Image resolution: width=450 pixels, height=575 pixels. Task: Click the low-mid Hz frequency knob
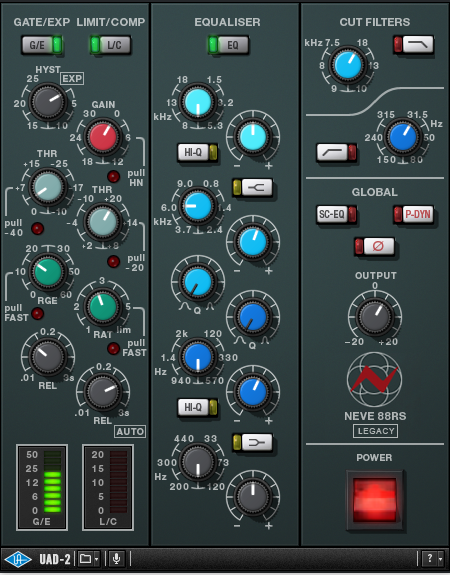coord(198,357)
